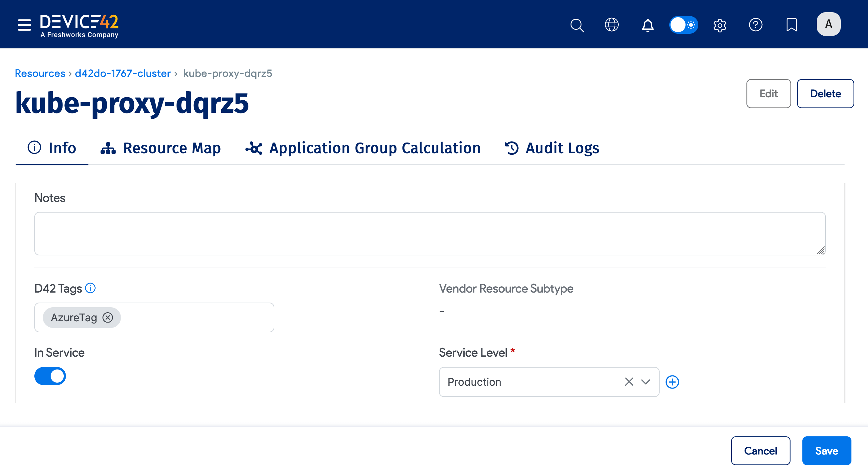868x472 pixels.
Task: Open the notifications bell
Action: pyautogui.click(x=647, y=25)
